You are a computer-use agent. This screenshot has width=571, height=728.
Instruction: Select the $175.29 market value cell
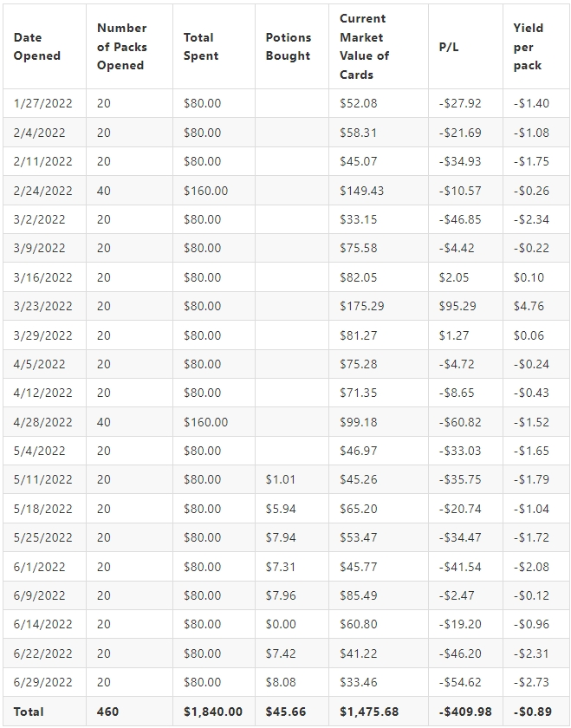[379, 306]
